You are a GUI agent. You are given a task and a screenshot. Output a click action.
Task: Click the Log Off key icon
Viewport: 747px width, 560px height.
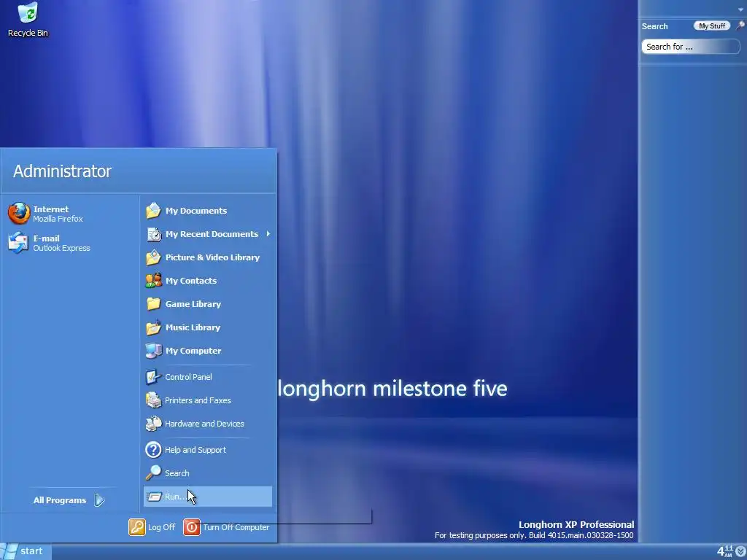[x=136, y=527]
